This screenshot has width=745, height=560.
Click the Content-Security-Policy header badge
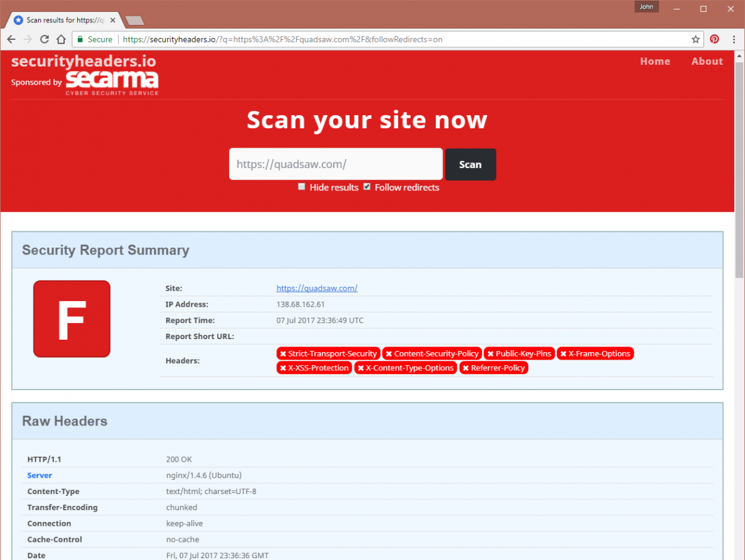pyautogui.click(x=432, y=353)
